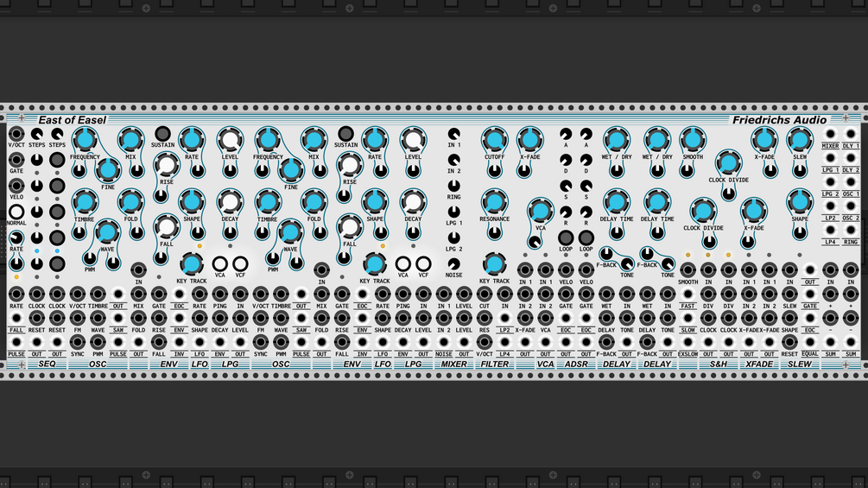Toggle the NORMAL button in SEQ
The width and height of the screenshot is (868, 488).
click(x=16, y=212)
